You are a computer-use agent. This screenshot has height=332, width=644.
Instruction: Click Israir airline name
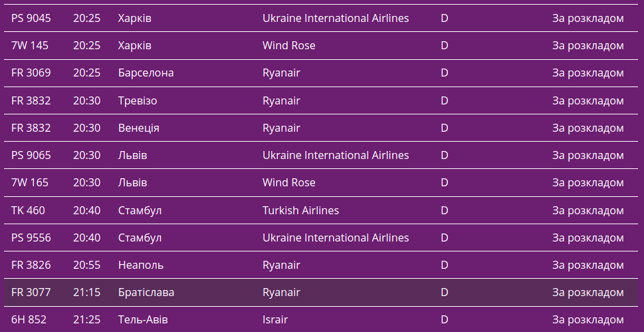tap(275, 320)
